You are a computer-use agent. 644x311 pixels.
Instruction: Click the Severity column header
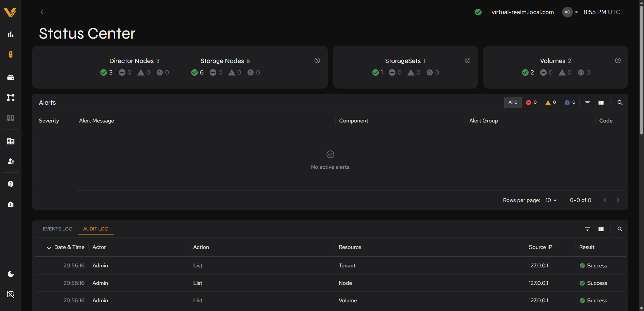[x=49, y=121]
